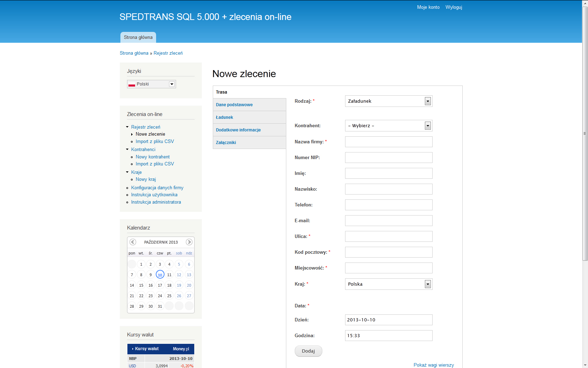588x368 pixels.
Task: Click Pokaż wagi wierszy link
Action: pyautogui.click(x=434, y=365)
